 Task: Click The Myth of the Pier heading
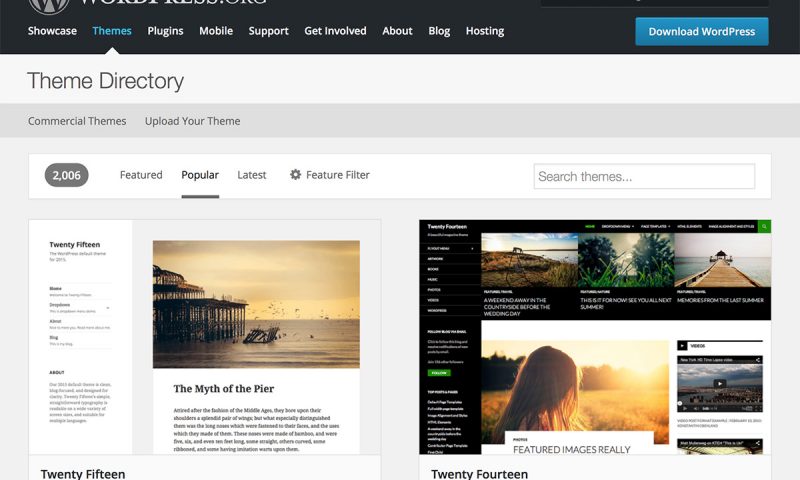coord(223,389)
